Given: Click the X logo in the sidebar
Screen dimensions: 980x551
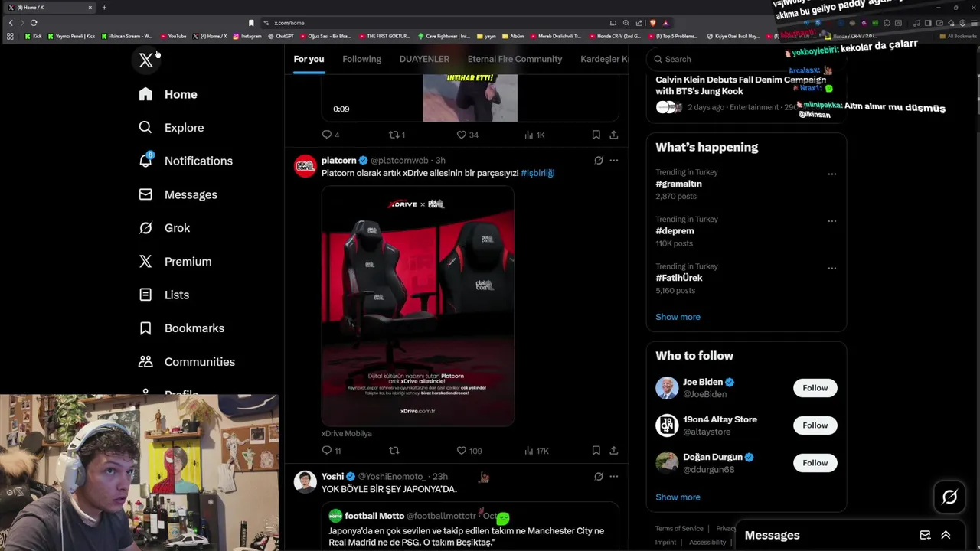Looking at the screenshot, I should pos(145,60).
